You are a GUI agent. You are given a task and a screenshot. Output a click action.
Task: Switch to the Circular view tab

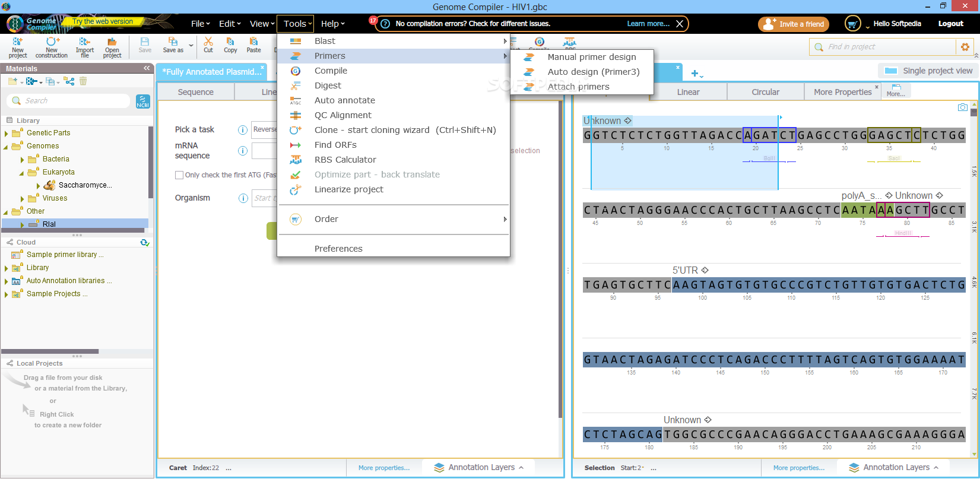tap(766, 92)
